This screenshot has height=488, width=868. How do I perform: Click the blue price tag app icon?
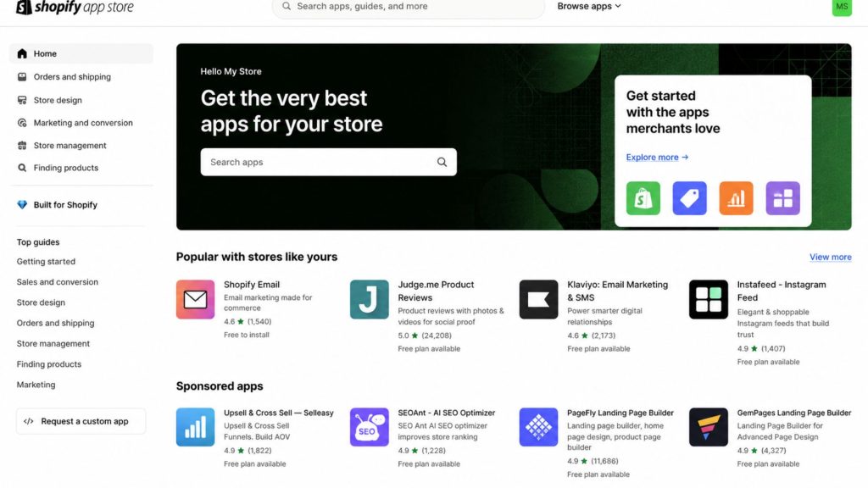tap(689, 198)
